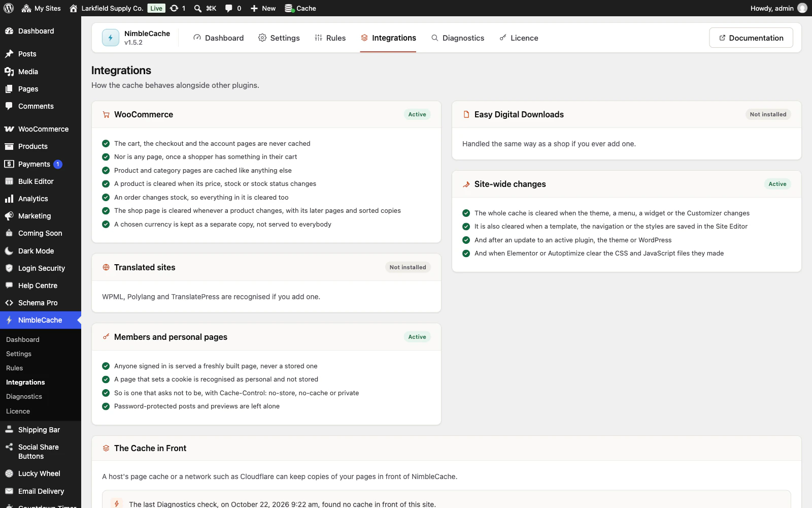Open Comments in sidebar
The height and width of the screenshot is (508, 812).
[x=41, y=106]
